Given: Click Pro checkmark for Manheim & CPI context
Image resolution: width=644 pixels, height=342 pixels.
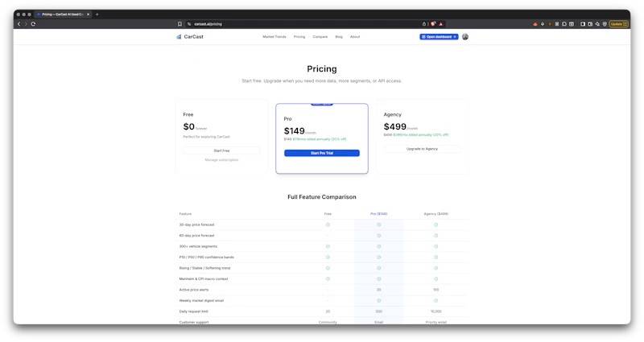Looking at the screenshot, I should click(x=378, y=278).
